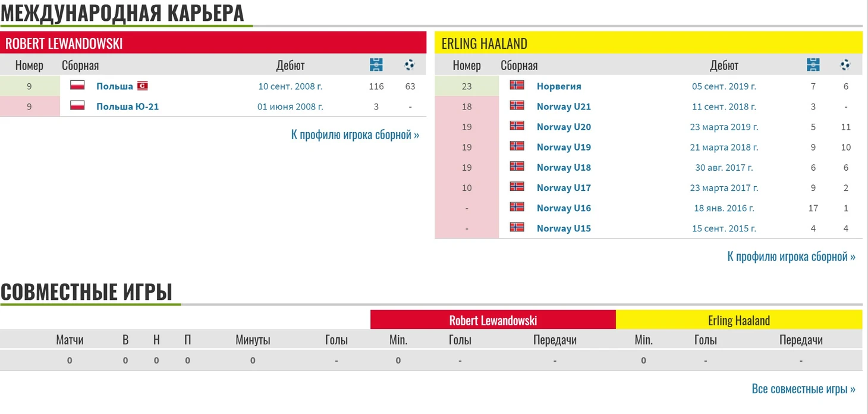
Task: Click the Минуты column header
Action: tap(253, 340)
